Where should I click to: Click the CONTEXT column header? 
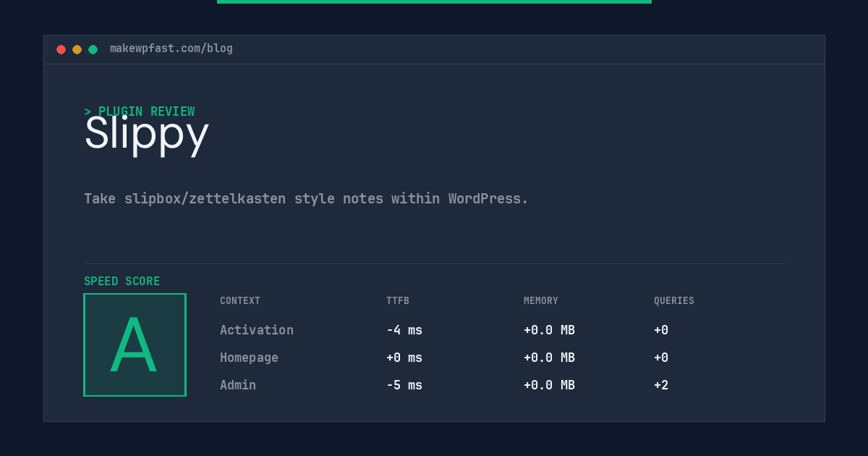pyautogui.click(x=240, y=301)
